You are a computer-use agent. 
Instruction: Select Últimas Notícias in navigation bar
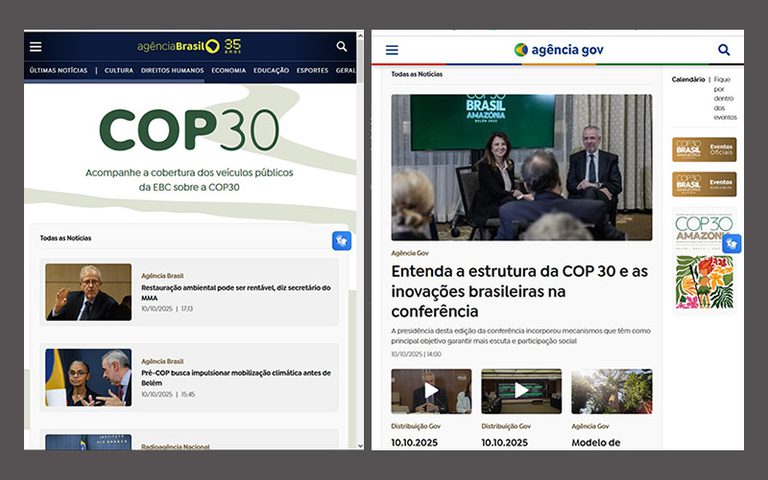tap(58, 71)
